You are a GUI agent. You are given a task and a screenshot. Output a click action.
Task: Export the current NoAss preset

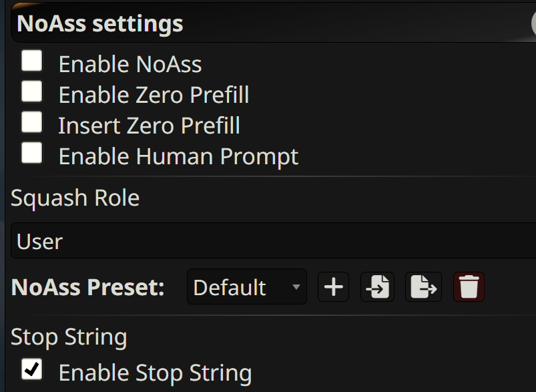click(423, 287)
